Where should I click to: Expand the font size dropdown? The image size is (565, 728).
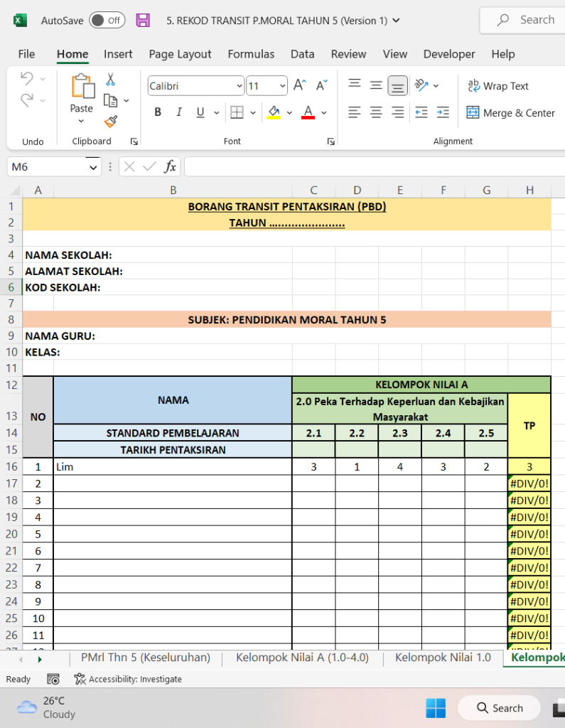click(282, 86)
